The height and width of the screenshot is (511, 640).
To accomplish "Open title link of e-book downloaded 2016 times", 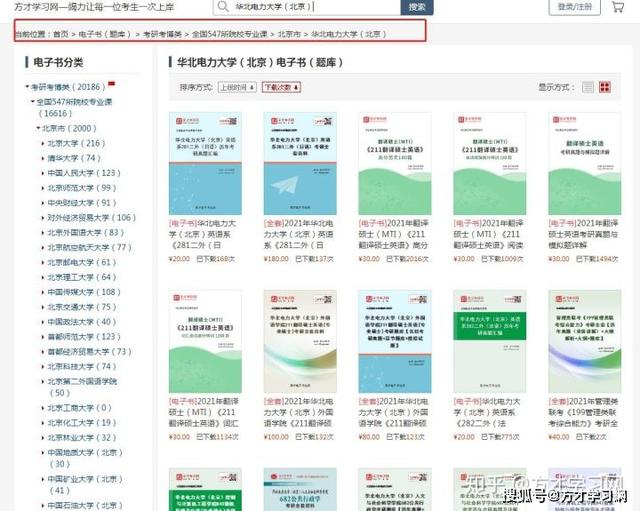I will 393,234.
